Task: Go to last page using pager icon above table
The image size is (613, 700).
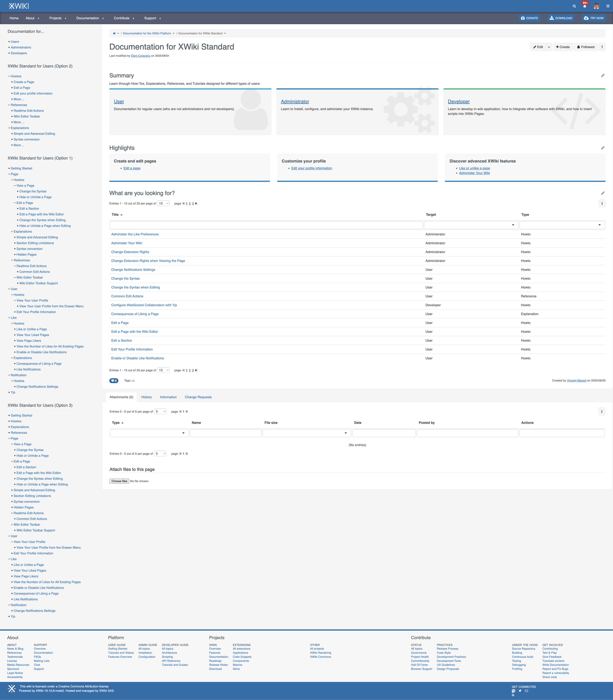Action: (x=196, y=203)
